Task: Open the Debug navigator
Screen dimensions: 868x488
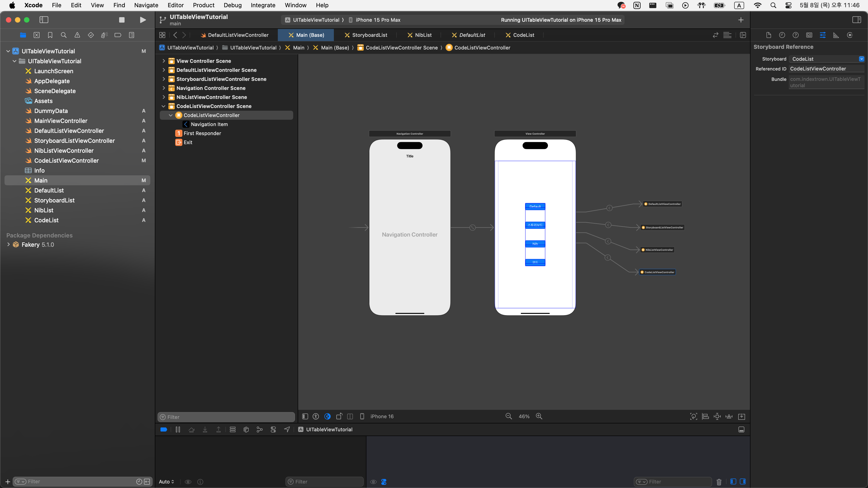Action: (104, 35)
